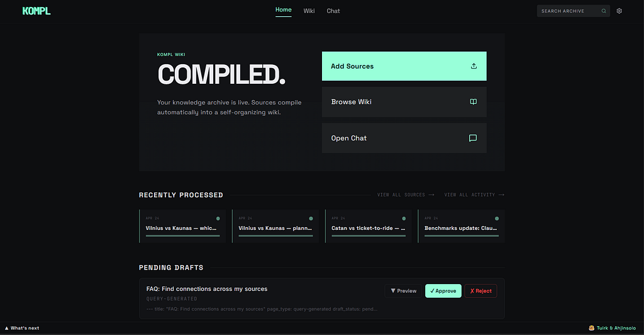Click the search magnifier icon
The image size is (644, 335).
click(604, 11)
